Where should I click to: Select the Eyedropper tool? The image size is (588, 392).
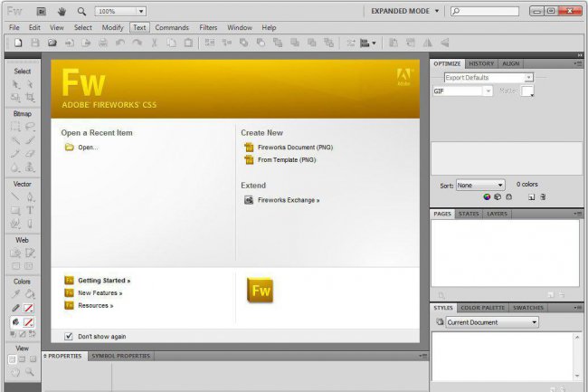point(15,294)
